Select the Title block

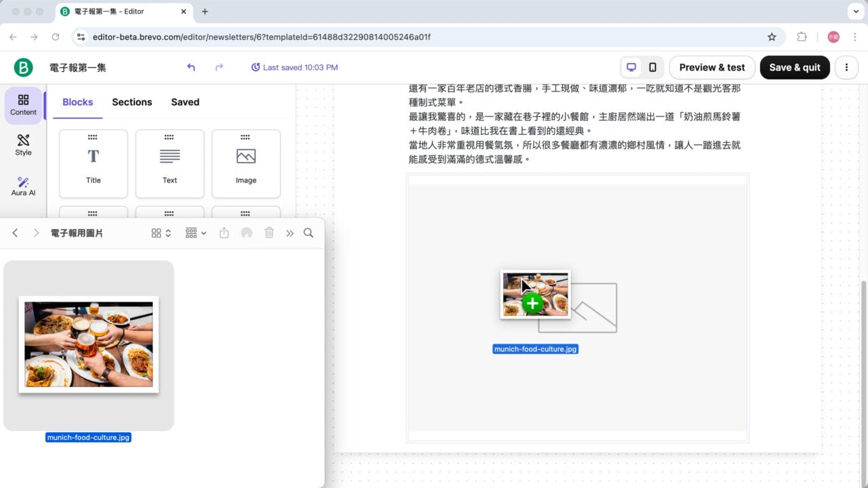click(x=94, y=163)
